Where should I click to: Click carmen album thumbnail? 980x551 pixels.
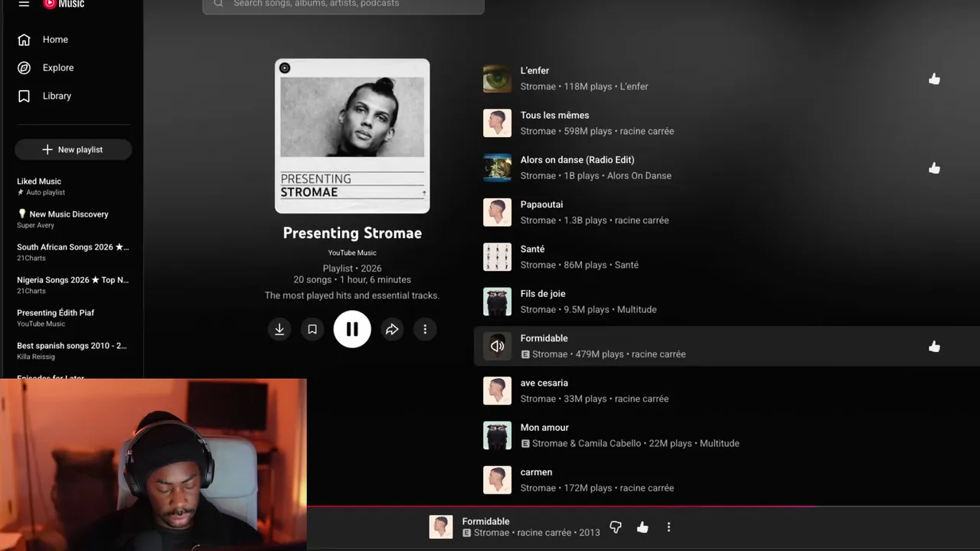pyautogui.click(x=497, y=480)
